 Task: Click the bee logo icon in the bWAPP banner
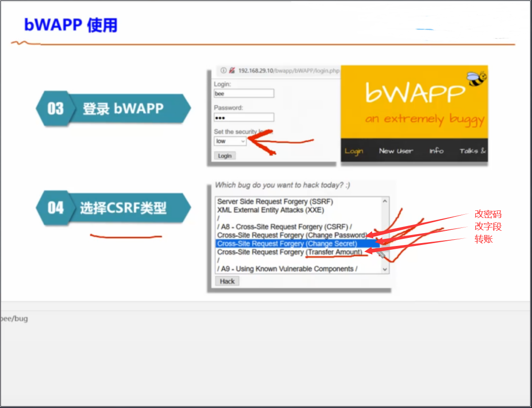tap(477, 79)
